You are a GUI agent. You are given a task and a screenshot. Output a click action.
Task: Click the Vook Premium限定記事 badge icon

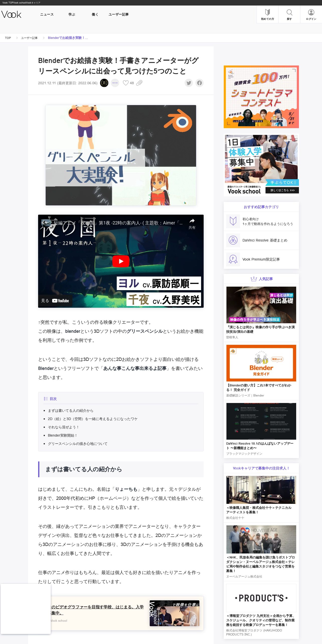233,259
